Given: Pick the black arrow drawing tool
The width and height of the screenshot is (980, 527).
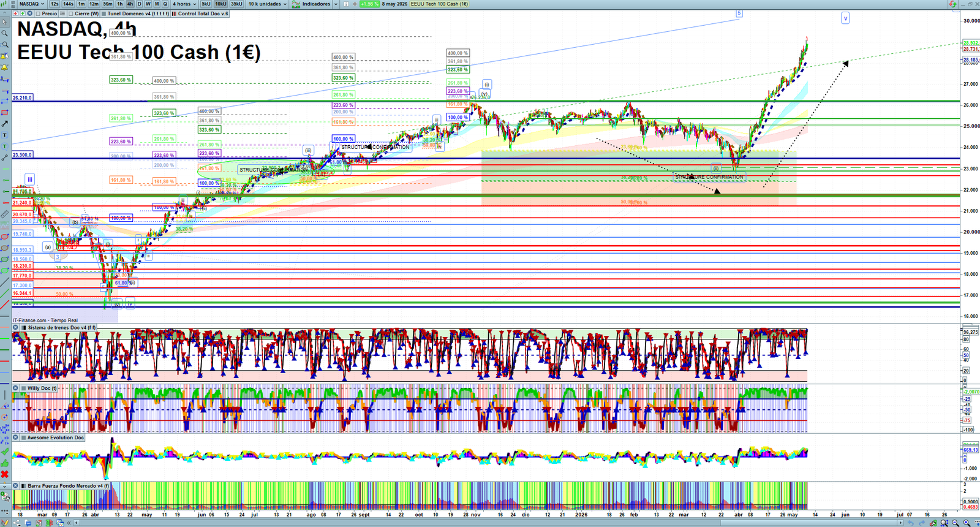Looking at the screenshot, I should point(5,124).
